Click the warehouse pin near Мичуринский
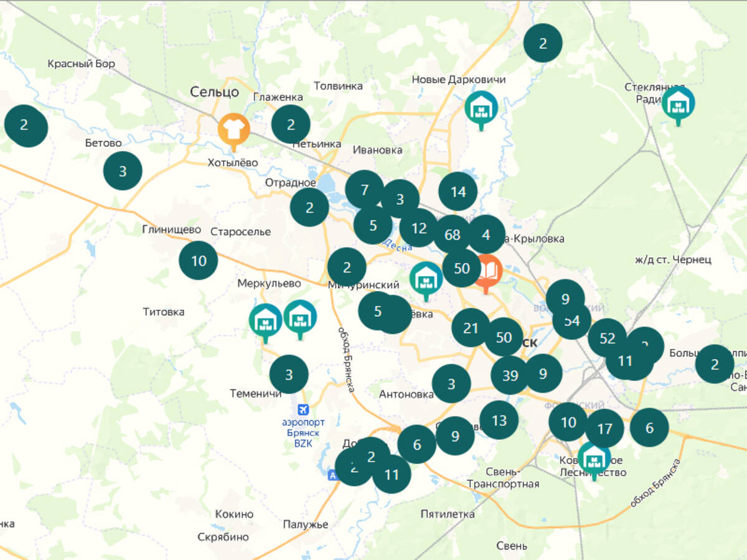The width and height of the screenshot is (747, 560). coord(426,278)
